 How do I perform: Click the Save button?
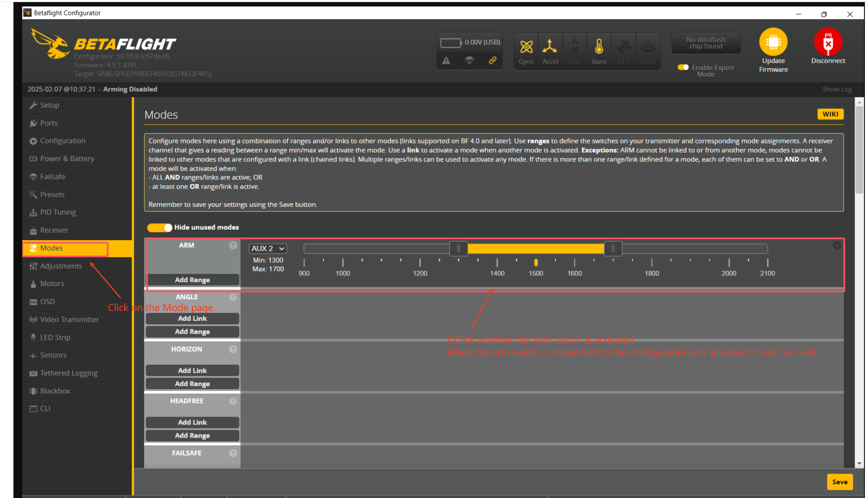pos(839,482)
